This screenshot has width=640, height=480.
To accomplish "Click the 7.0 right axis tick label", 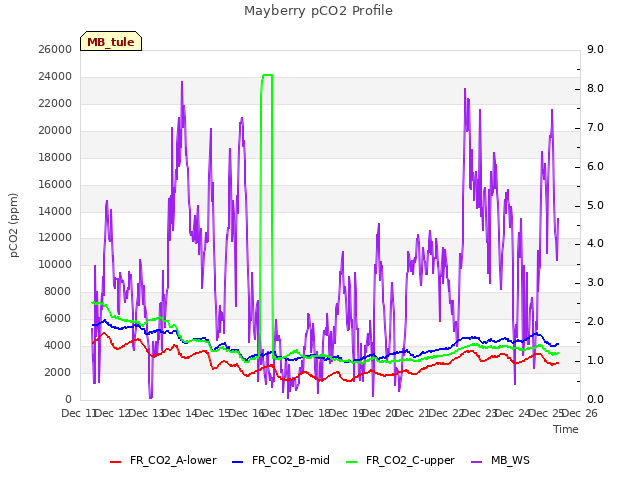I will click(x=595, y=127).
